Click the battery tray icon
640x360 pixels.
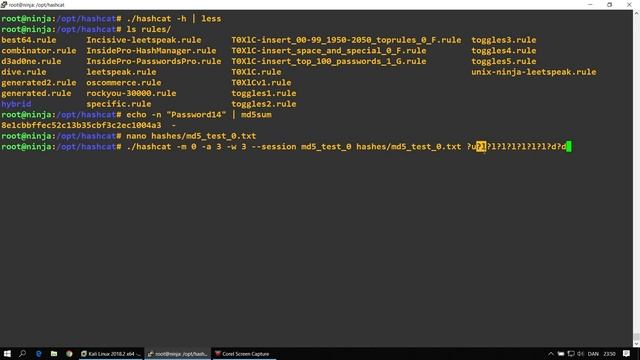pyautogui.click(x=561, y=353)
